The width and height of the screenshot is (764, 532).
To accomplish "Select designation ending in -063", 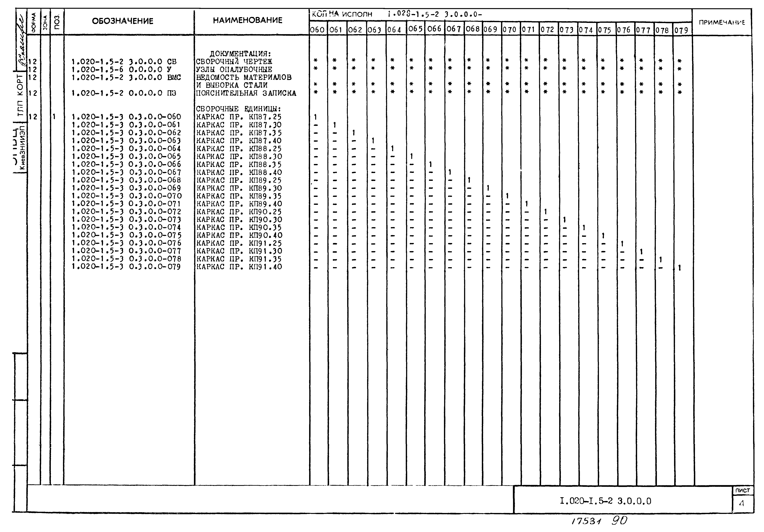I will coord(126,140).
